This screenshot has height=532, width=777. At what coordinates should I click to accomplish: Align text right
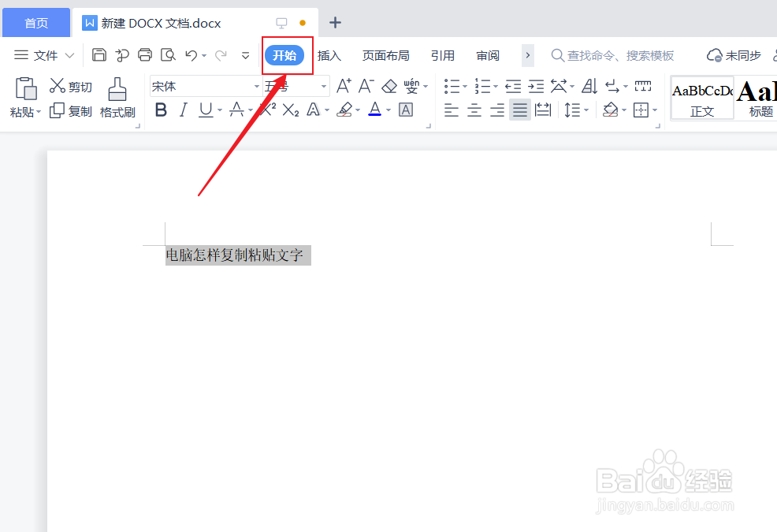click(x=497, y=110)
